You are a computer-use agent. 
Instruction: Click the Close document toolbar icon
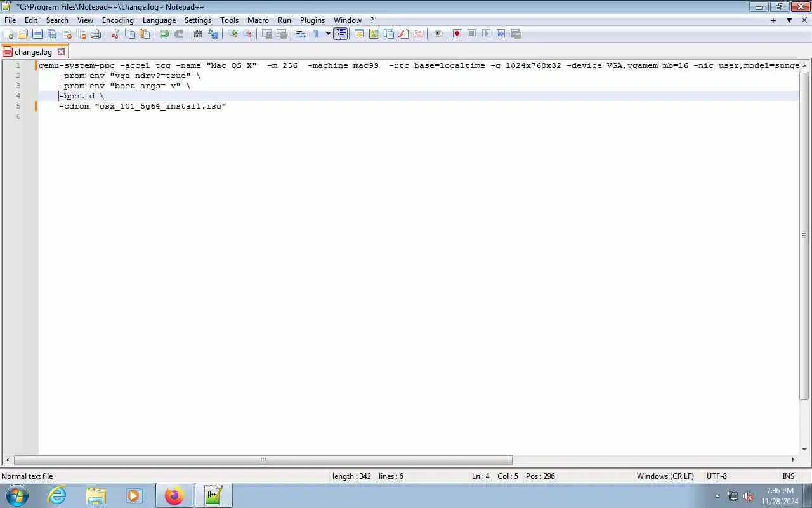67,34
